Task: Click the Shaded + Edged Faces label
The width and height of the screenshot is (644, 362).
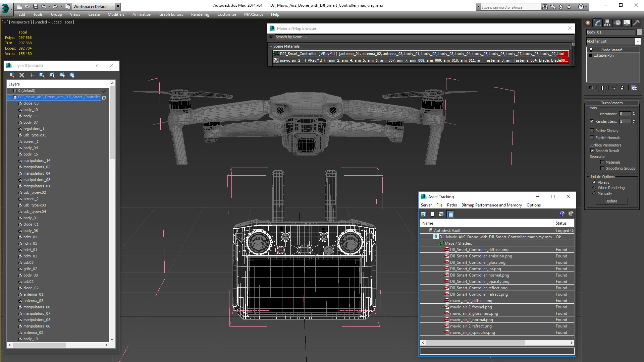Action: coord(53,22)
